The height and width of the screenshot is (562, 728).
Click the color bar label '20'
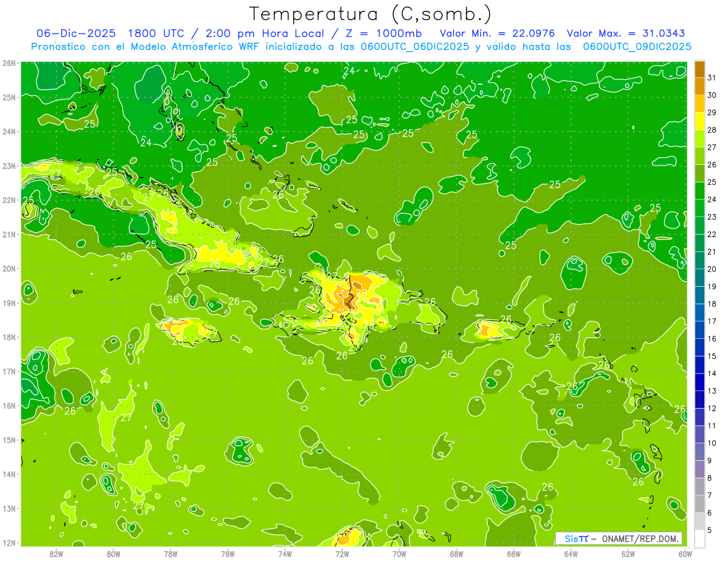pos(712,269)
